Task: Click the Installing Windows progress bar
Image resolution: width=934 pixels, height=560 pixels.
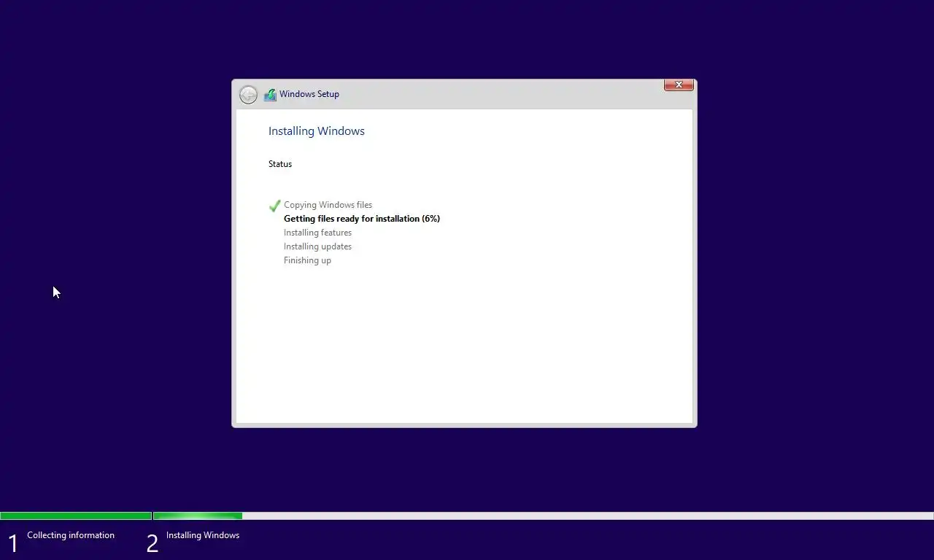Action: (544, 516)
